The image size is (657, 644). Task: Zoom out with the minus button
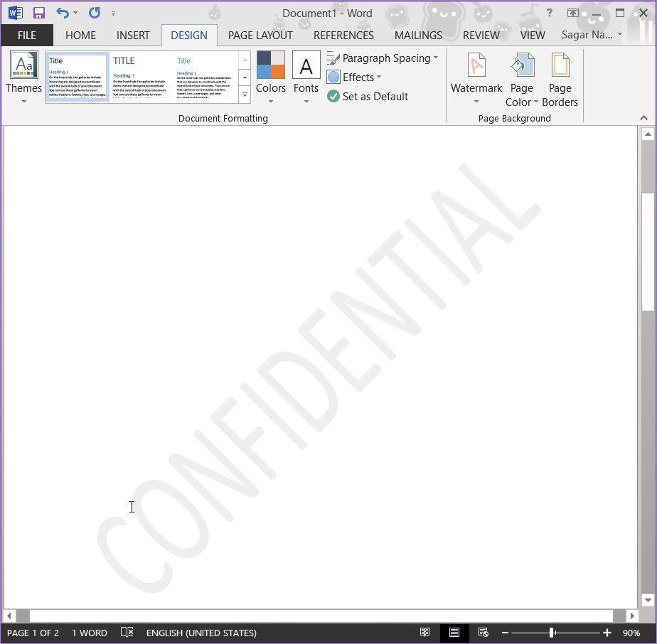(505, 633)
